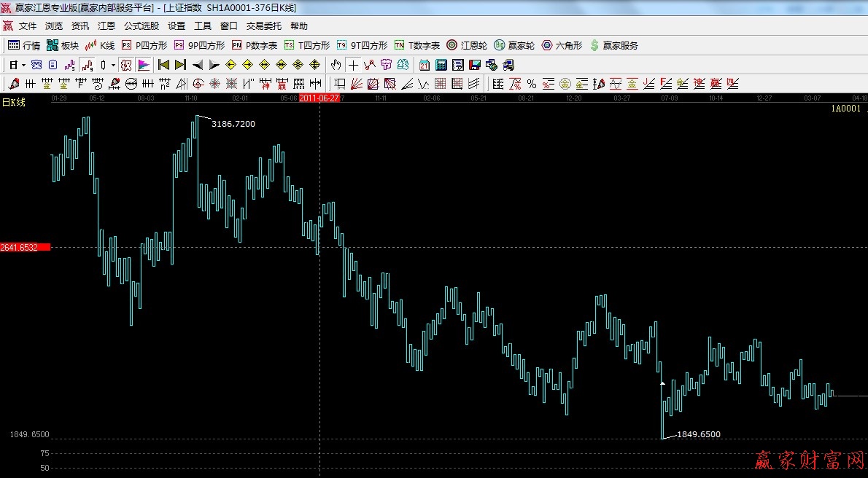The image size is (868, 478).
Task: Open the 江恩轮 (Gann wheel) tool
Action: click(467, 45)
